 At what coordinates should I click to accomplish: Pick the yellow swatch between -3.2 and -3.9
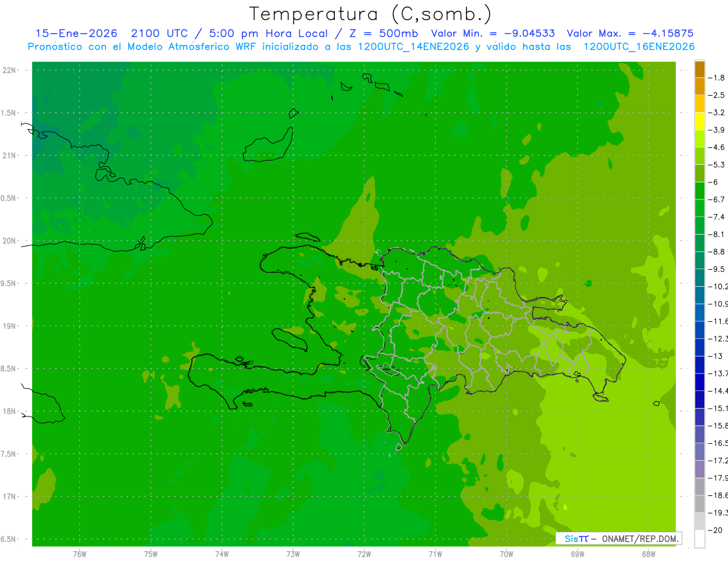(x=699, y=121)
